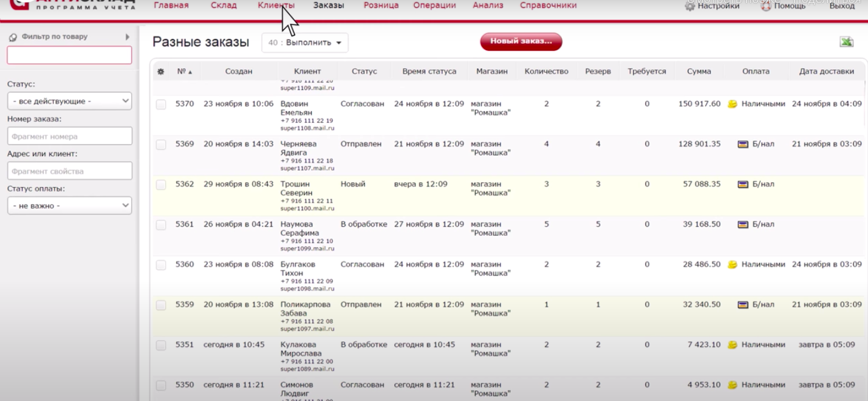Click the sort arrow on the № column
This screenshot has width=868, height=401.
(x=190, y=72)
